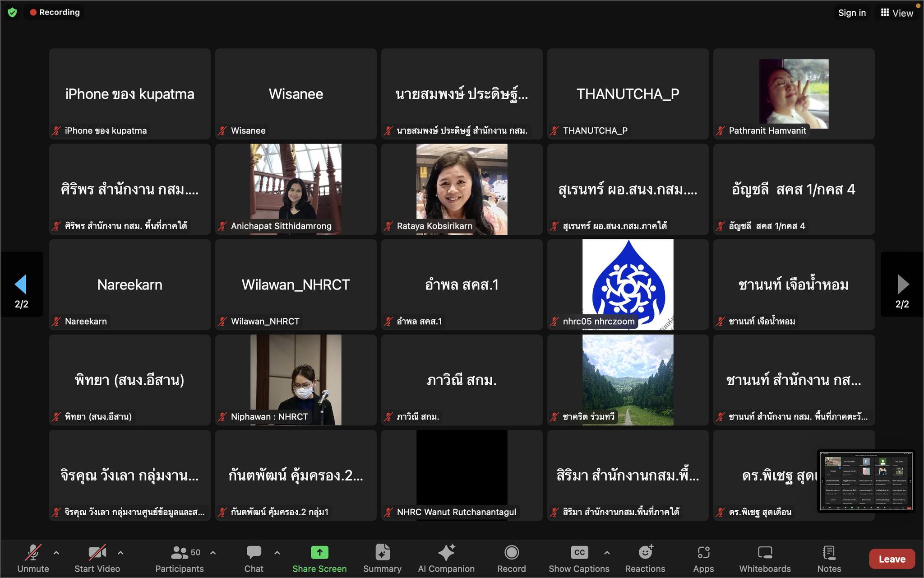
Task: Launch AI Companion
Action: point(446,558)
